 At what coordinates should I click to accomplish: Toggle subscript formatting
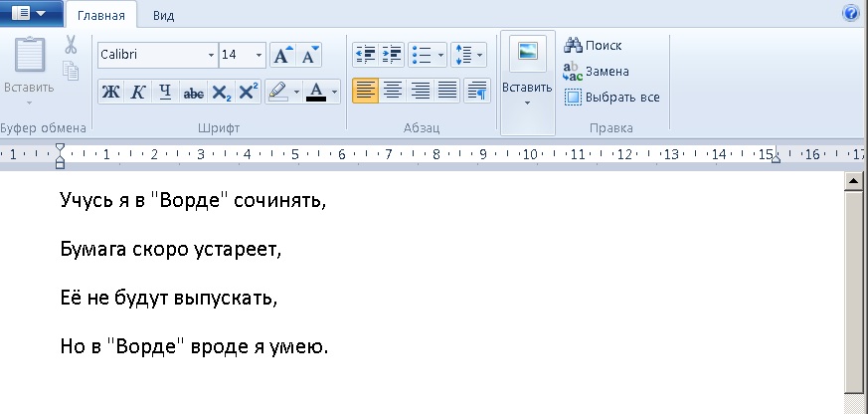[x=222, y=92]
